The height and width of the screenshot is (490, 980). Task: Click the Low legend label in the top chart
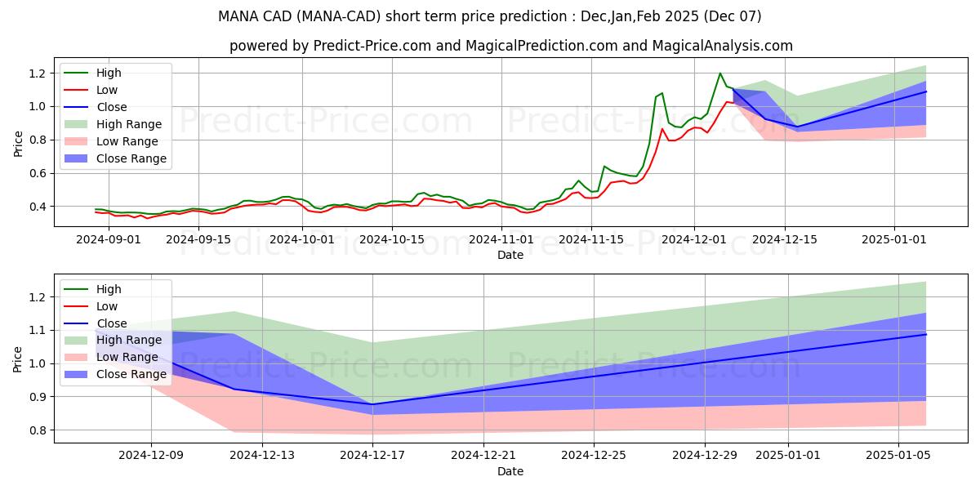107,90
